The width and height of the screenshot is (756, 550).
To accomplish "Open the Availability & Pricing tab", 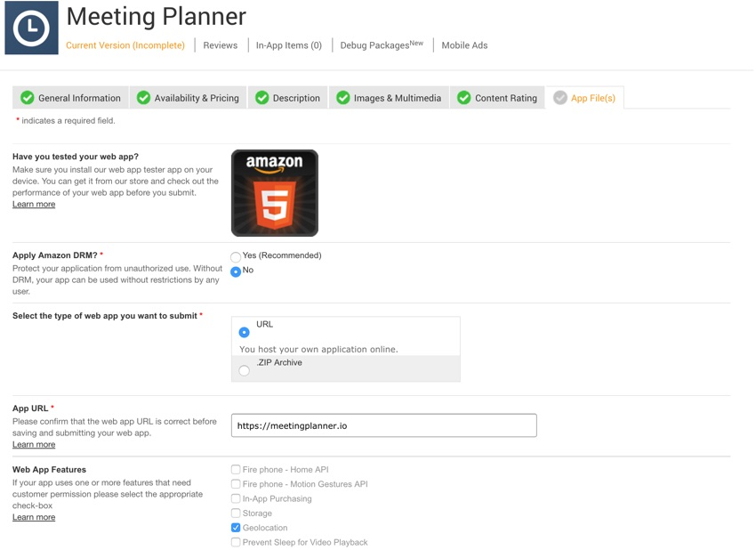I will [x=188, y=98].
